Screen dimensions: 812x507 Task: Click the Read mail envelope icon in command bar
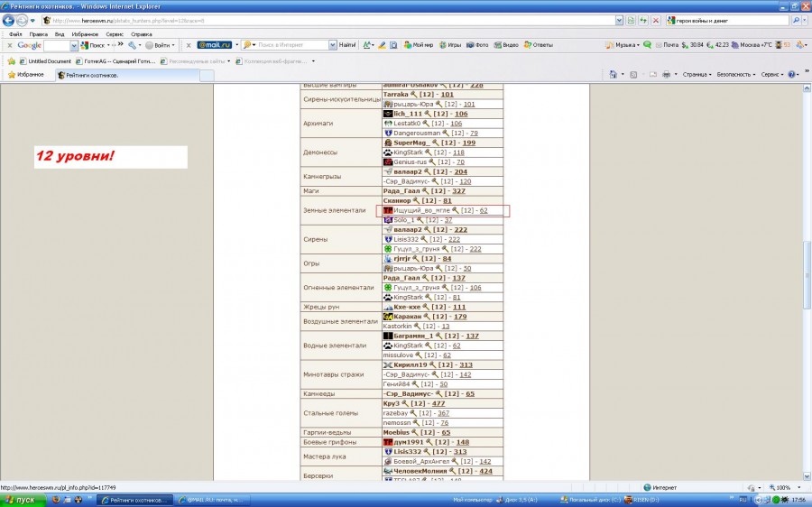(653, 75)
